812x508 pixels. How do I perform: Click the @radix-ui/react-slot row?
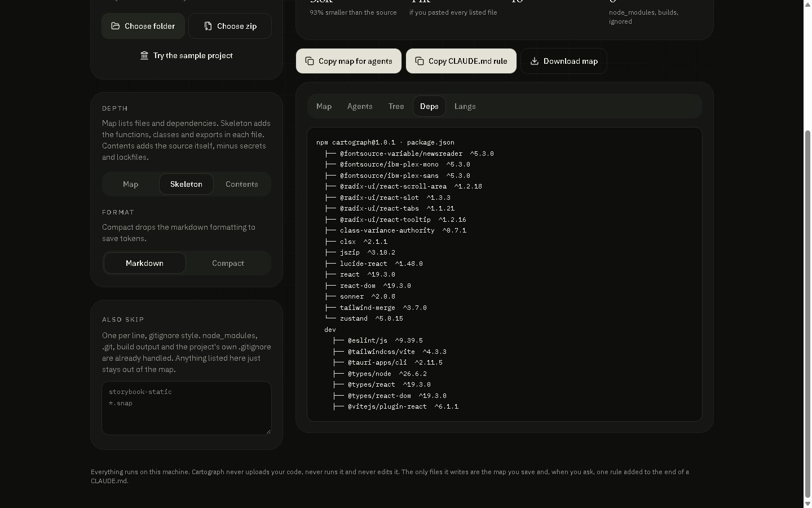coord(387,198)
